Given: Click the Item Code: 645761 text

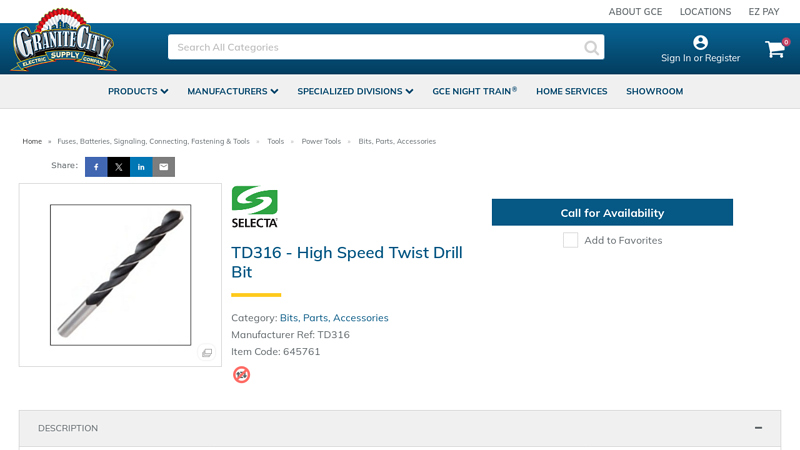Looking at the screenshot, I should 276,352.
